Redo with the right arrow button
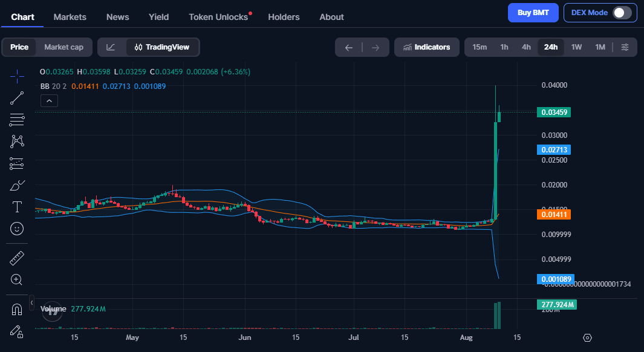 pyautogui.click(x=376, y=48)
